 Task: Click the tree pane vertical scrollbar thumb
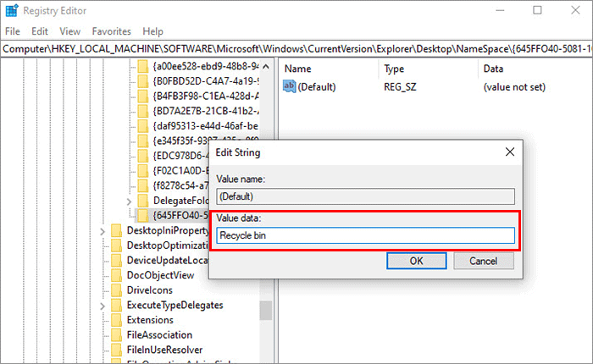coord(266,311)
